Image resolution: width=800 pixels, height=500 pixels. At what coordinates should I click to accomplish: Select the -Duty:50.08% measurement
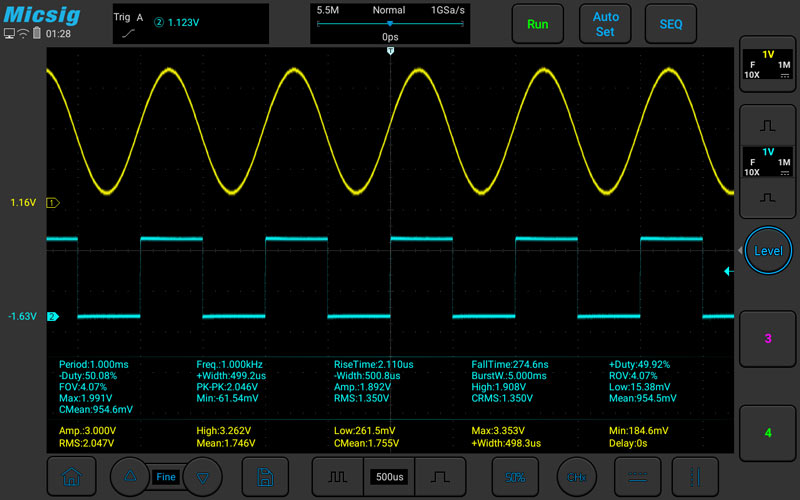click(88, 376)
